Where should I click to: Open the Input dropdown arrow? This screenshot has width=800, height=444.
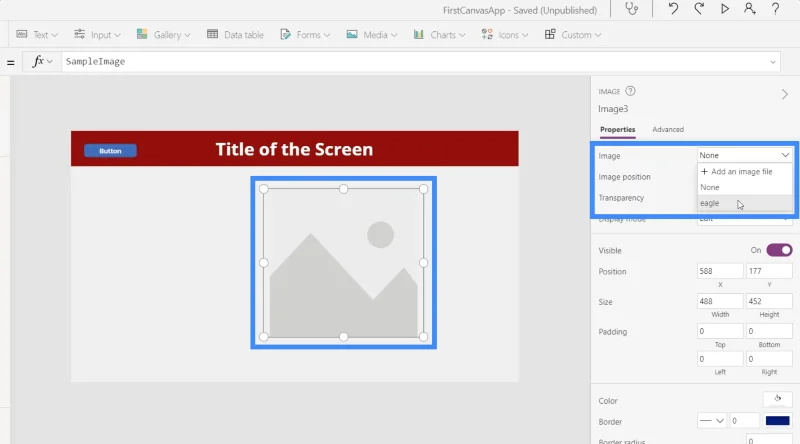[x=117, y=35]
